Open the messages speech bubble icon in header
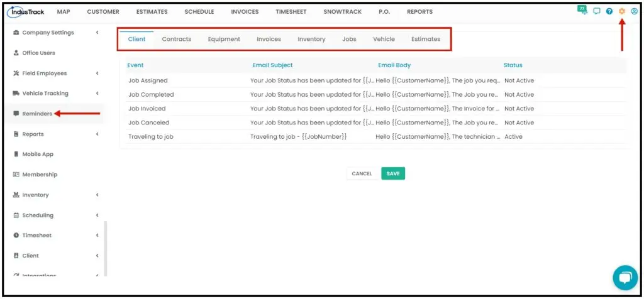This screenshot has width=644, height=299. tap(597, 11)
